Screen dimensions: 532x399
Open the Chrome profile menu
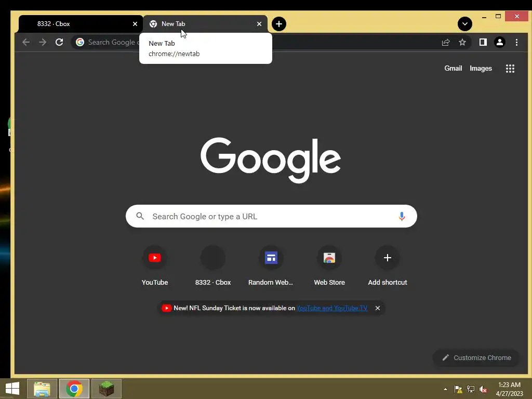pos(499,42)
